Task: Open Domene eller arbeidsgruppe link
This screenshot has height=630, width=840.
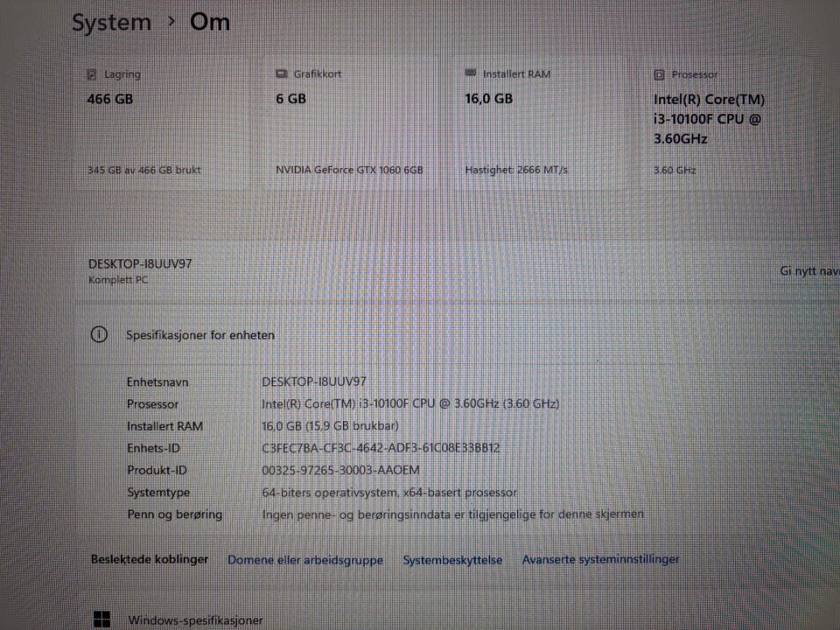Action: click(305, 560)
